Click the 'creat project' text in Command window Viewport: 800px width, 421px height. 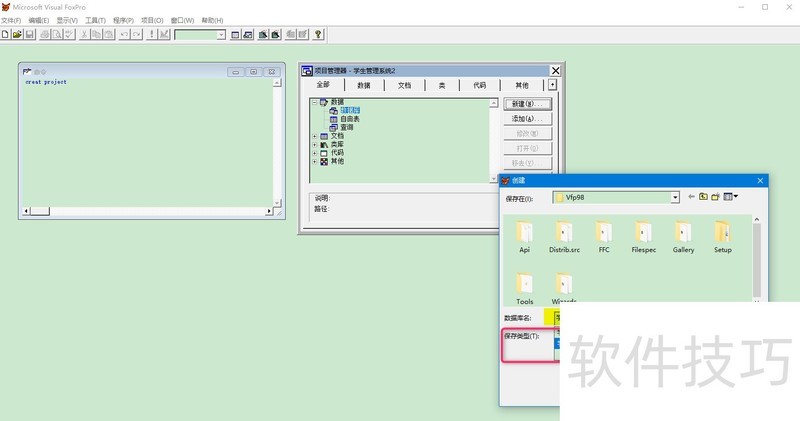click(x=46, y=82)
